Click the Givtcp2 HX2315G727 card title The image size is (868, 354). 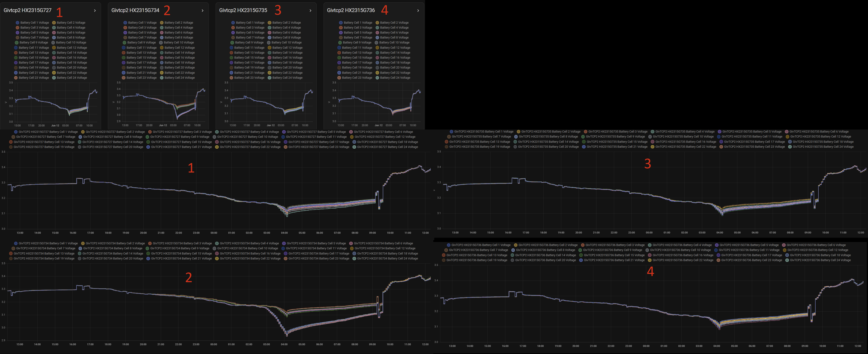28,10
